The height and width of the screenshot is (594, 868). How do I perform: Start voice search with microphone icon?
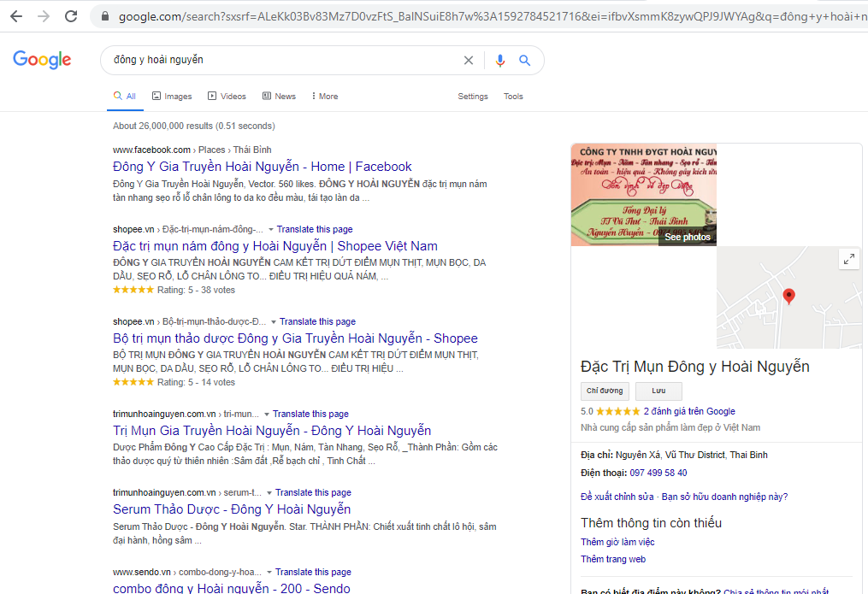500,61
